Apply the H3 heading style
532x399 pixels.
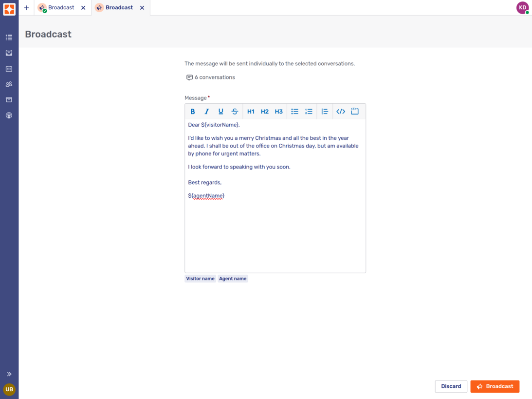coord(279,111)
